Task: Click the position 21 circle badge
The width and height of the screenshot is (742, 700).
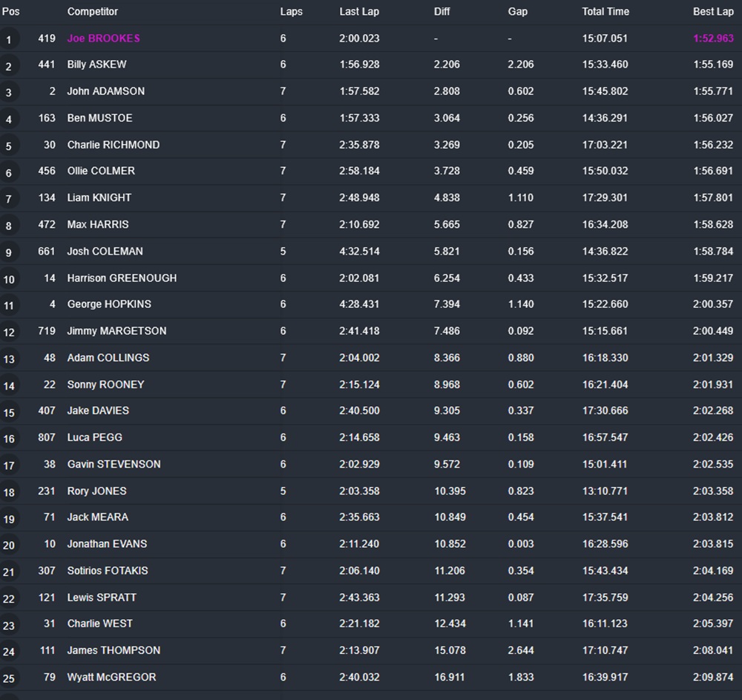Action: pos(9,572)
